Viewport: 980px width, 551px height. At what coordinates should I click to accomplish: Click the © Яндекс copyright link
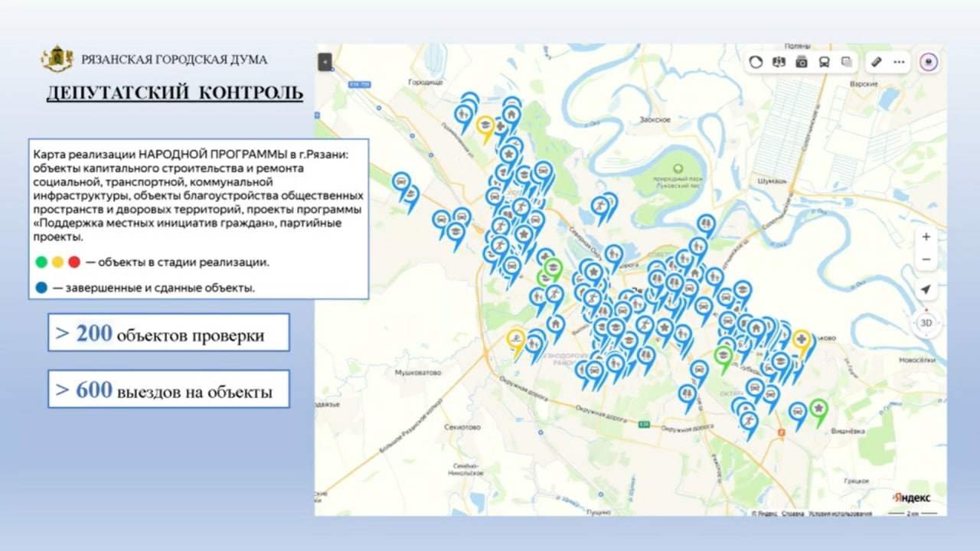click(765, 514)
